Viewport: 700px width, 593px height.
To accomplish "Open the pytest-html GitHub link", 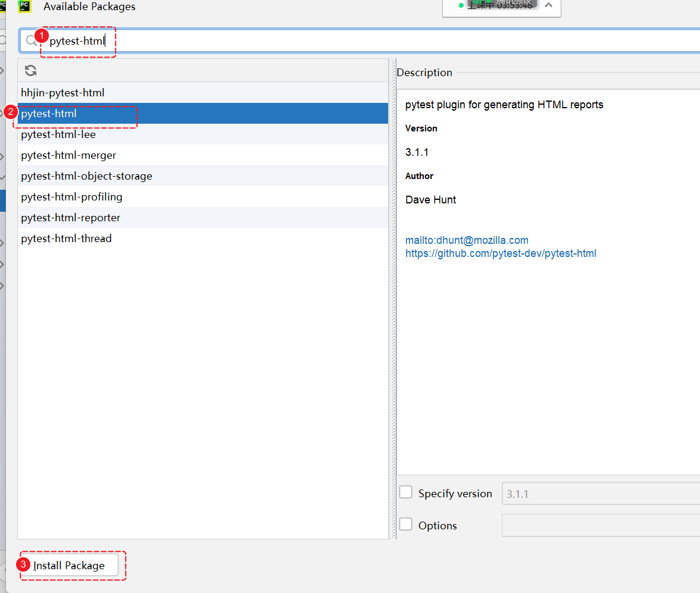I will click(x=501, y=253).
